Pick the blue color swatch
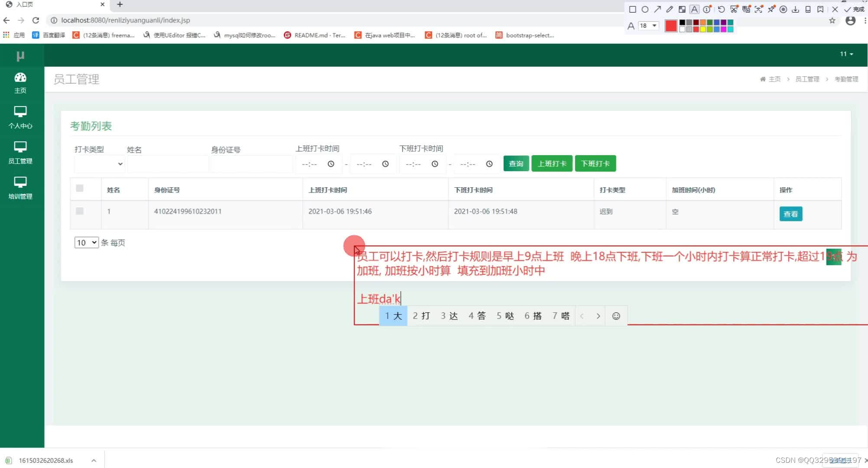Screen dimensions: 868x468 [717, 23]
